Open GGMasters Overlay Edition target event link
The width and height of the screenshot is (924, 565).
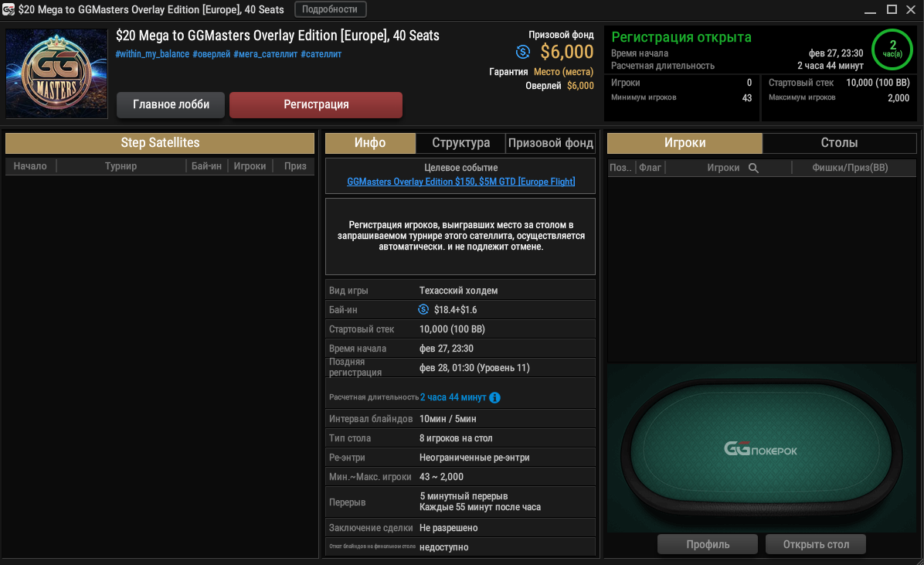coord(460,182)
